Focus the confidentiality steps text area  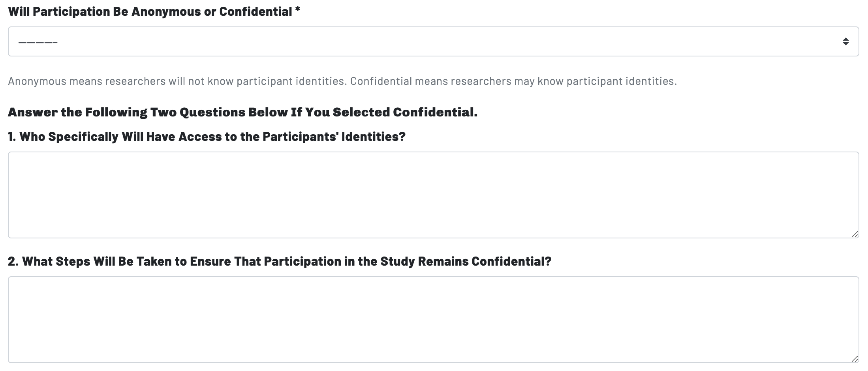(x=433, y=319)
